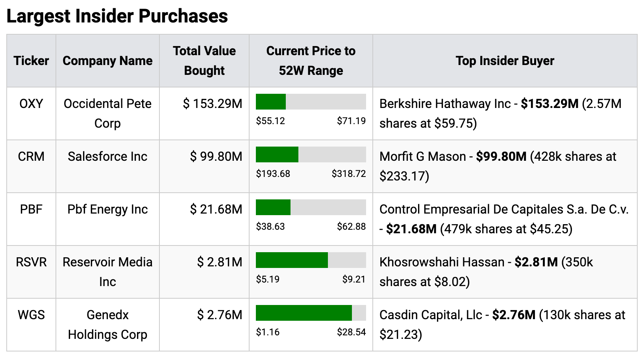Click Occidental Pete Corp company name
The height and width of the screenshot is (357, 644).
pos(107,113)
